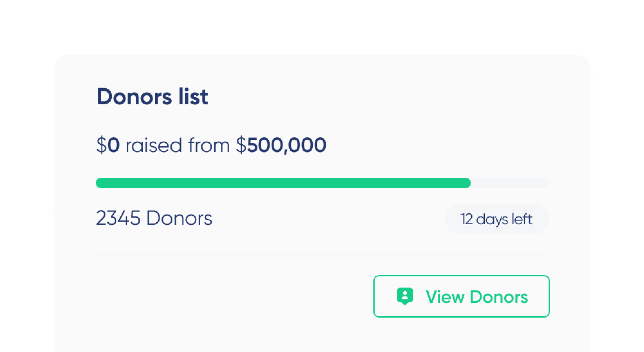This screenshot has height=352, width=644.
Task: Click the donor person icon in View Donors
Action: point(405,296)
